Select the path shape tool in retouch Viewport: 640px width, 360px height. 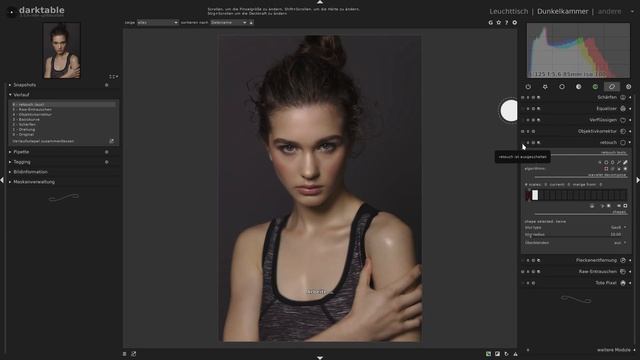click(619, 162)
